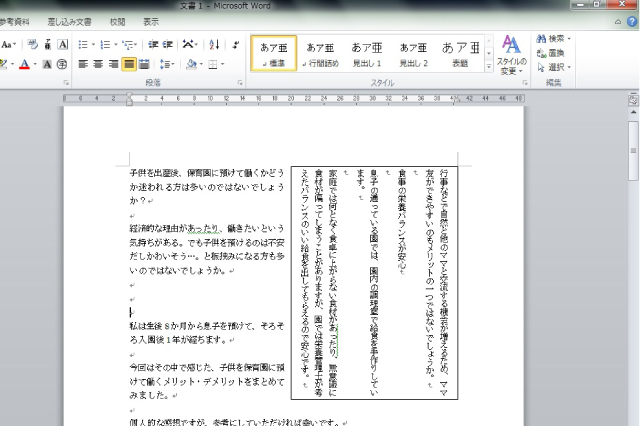Click the text highlight color icon
640x426 pixels.
[4, 64]
